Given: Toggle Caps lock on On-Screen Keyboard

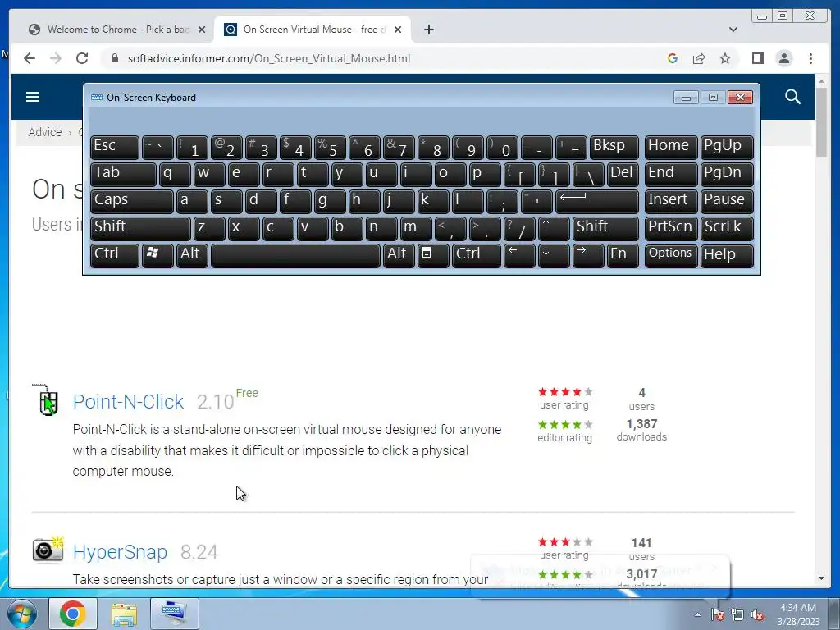Looking at the screenshot, I should (x=132, y=201).
